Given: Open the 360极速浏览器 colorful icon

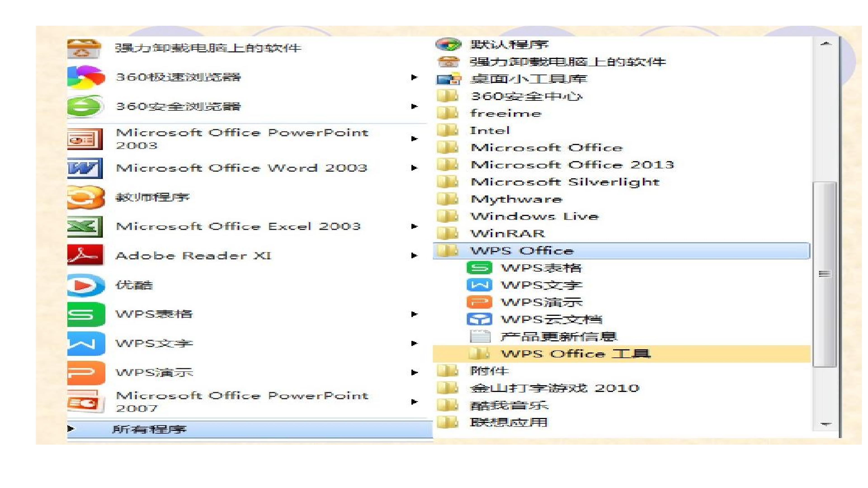Looking at the screenshot, I should (86, 77).
